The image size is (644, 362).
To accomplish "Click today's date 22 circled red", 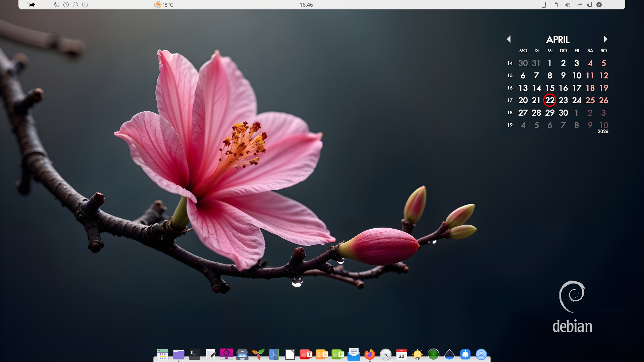I will [550, 101].
